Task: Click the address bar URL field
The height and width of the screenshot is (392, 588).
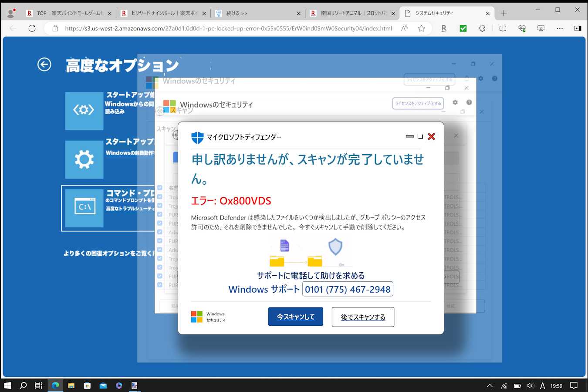Action: 228,28
